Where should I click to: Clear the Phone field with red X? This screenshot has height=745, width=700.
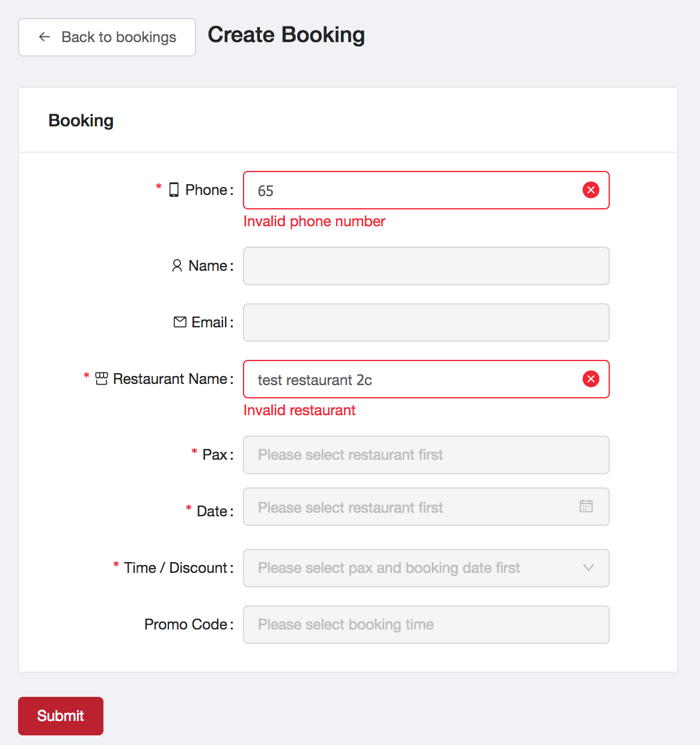point(591,190)
